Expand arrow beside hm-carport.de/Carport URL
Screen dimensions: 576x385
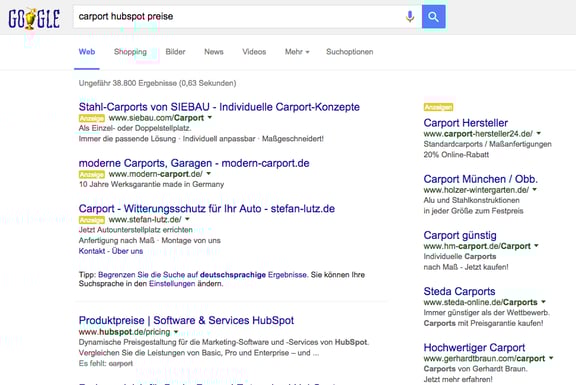click(536, 246)
